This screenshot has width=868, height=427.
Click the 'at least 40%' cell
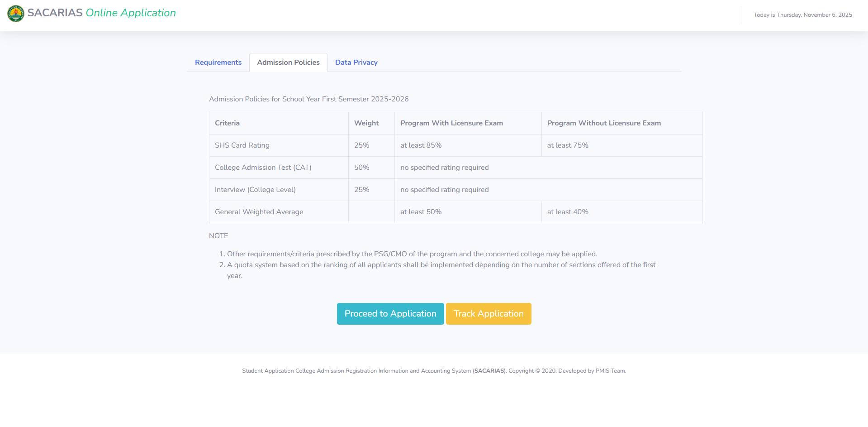point(568,212)
